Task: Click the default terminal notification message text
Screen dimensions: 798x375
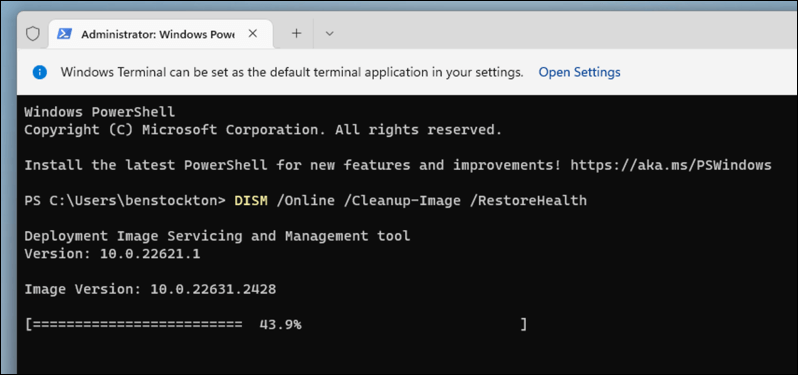Action: 292,72
